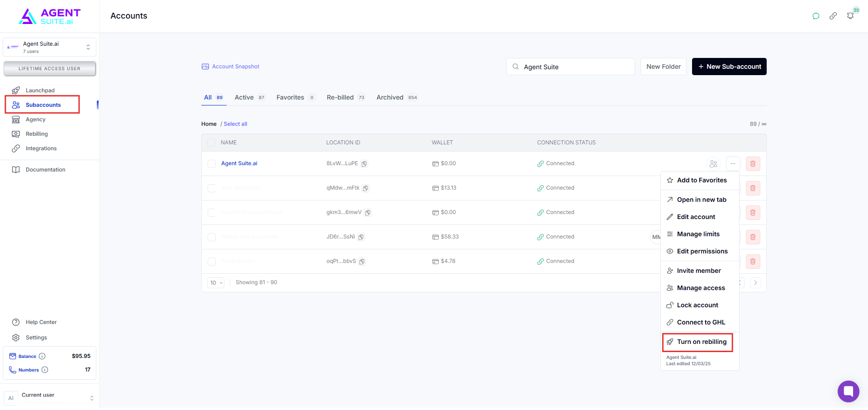
Task: Select Lock account in the context menu
Action: [700, 305]
